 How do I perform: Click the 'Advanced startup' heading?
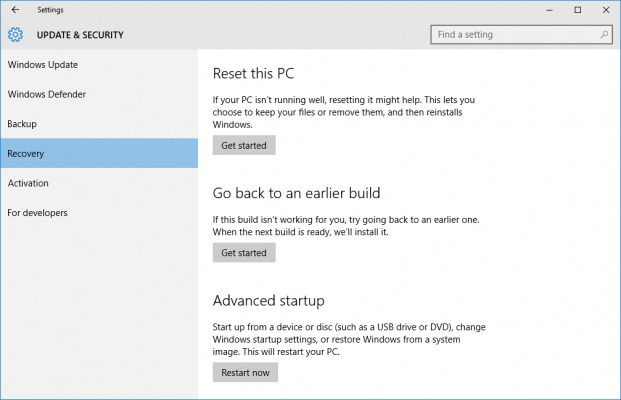[268, 300]
